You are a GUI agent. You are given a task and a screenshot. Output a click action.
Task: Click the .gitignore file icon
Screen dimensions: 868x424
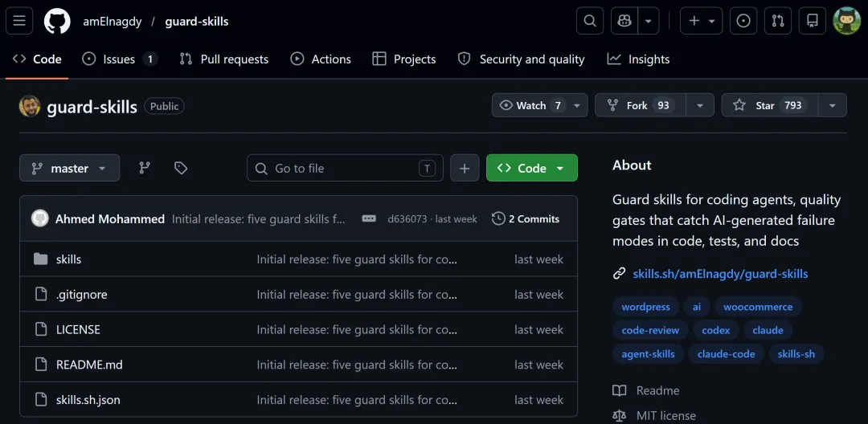pyautogui.click(x=40, y=294)
